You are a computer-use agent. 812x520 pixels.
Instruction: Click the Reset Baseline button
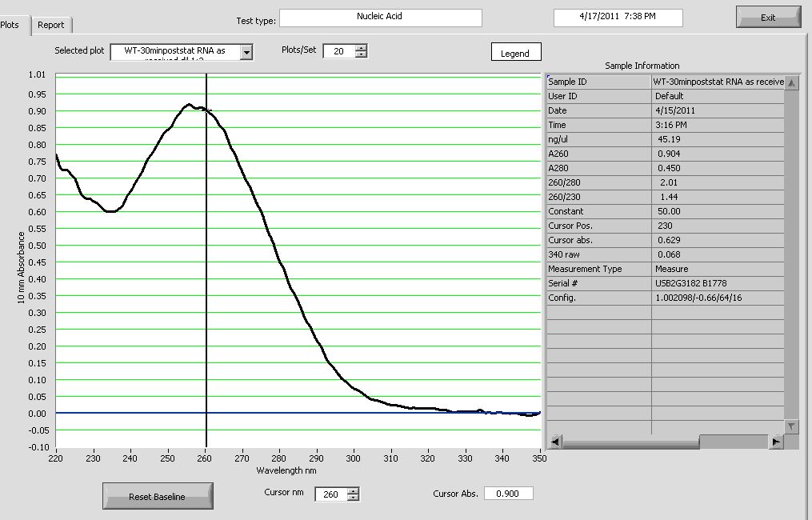(158, 497)
